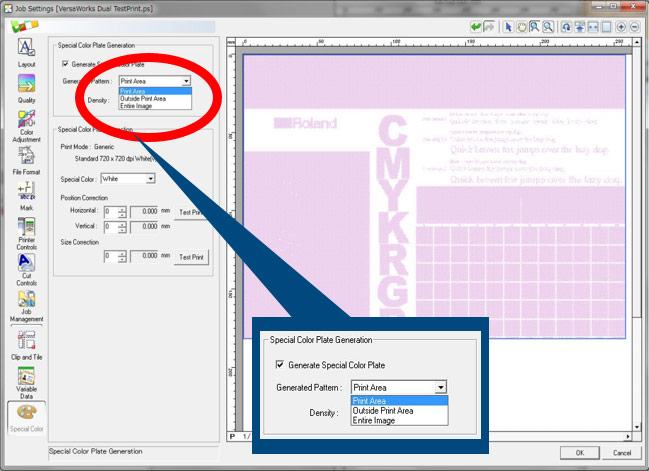Go to File Format settings
This screenshot has height=471, width=649.
(x=26, y=160)
